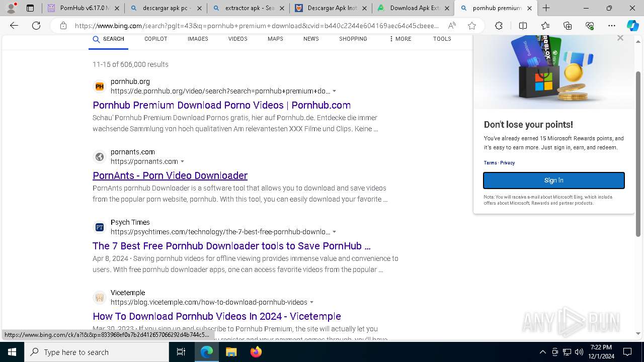Open Collections icon
The height and width of the screenshot is (362, 644).
pos(568,26)
